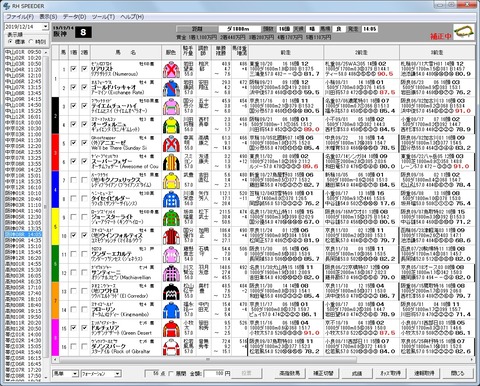Screen dimensions: 480x386
Task: Select the 時刻 display order radio button
Action: (32, 42)
